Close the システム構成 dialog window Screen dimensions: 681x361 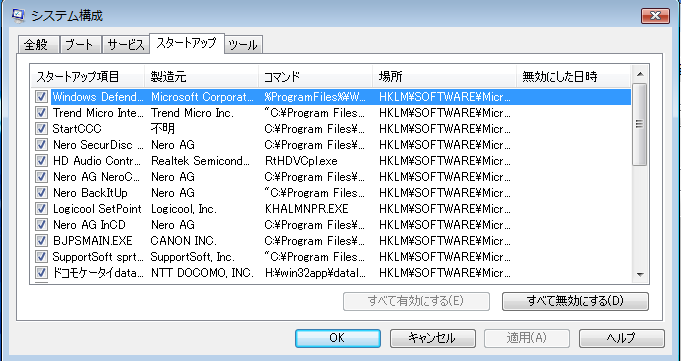pos(655,16)
